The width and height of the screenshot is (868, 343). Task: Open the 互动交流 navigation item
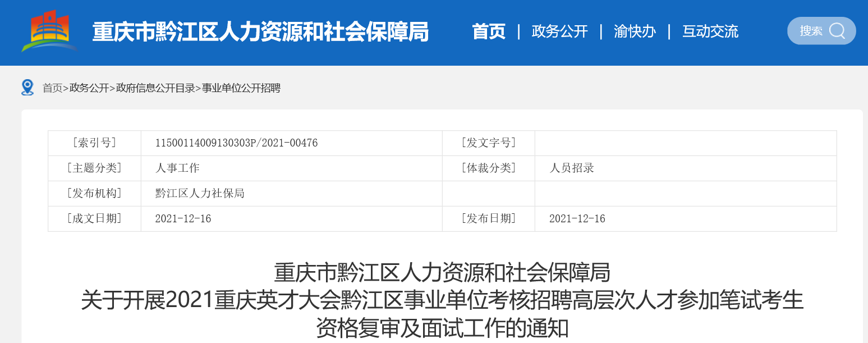click(710, 31)
